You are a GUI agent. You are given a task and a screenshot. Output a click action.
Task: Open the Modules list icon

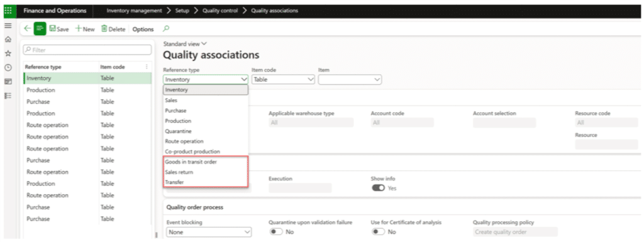(8, 96)
